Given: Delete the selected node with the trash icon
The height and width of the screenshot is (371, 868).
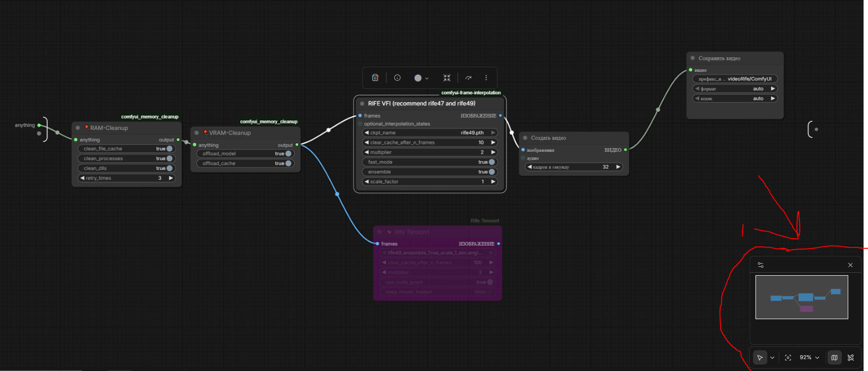Looking at the screenshot, I should click(375, 78).
